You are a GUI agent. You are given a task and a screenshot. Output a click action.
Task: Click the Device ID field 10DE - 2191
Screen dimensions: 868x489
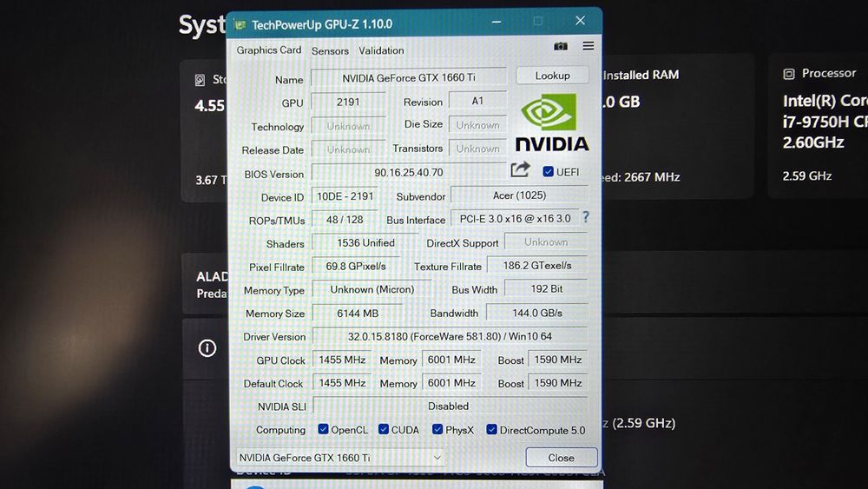click(x=345, y=196)
